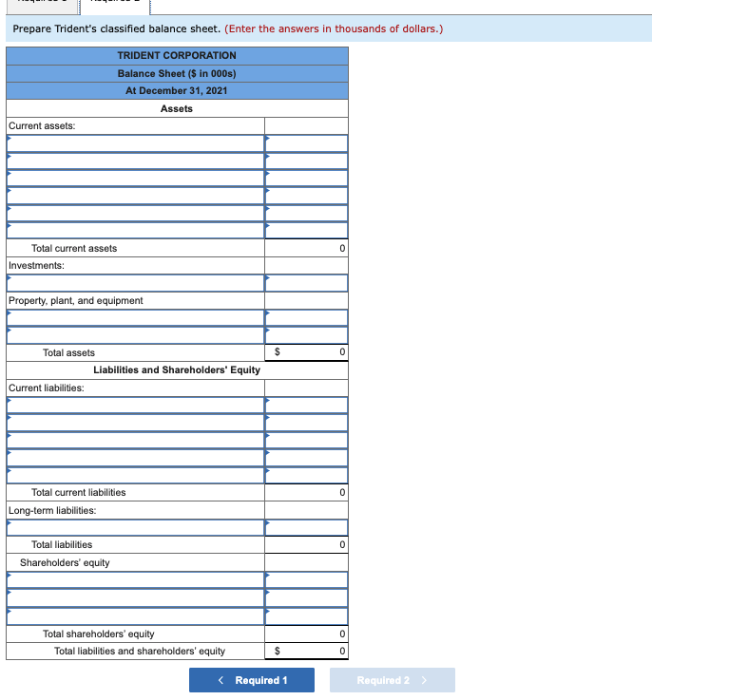Open account dropdown in the row under Investments

coord(135,283)
